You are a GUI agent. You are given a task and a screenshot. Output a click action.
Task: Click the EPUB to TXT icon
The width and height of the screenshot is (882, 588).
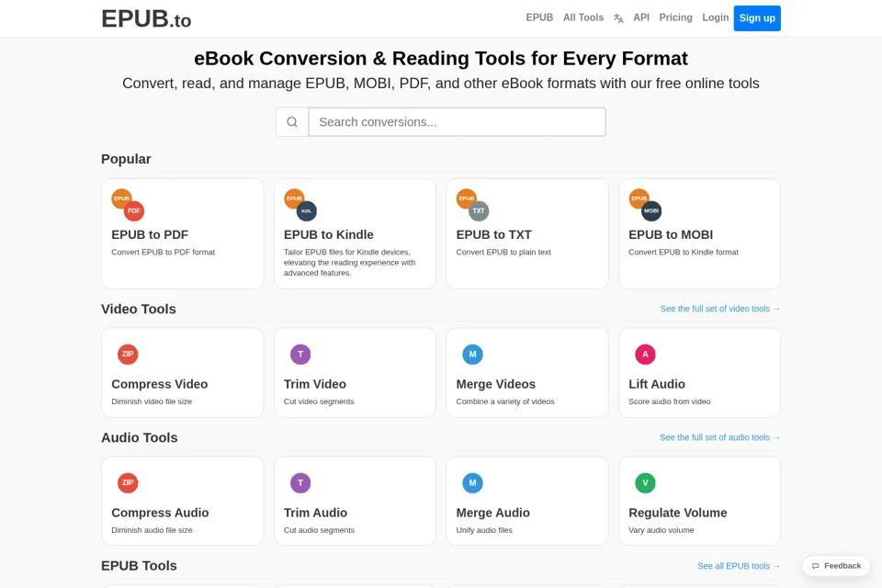pos(472,205)
